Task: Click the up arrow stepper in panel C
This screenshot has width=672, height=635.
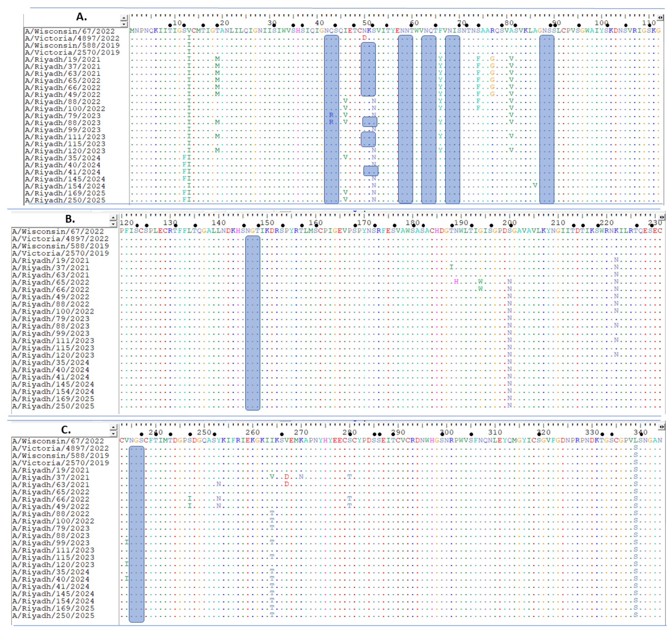Action: pos(114,428)
